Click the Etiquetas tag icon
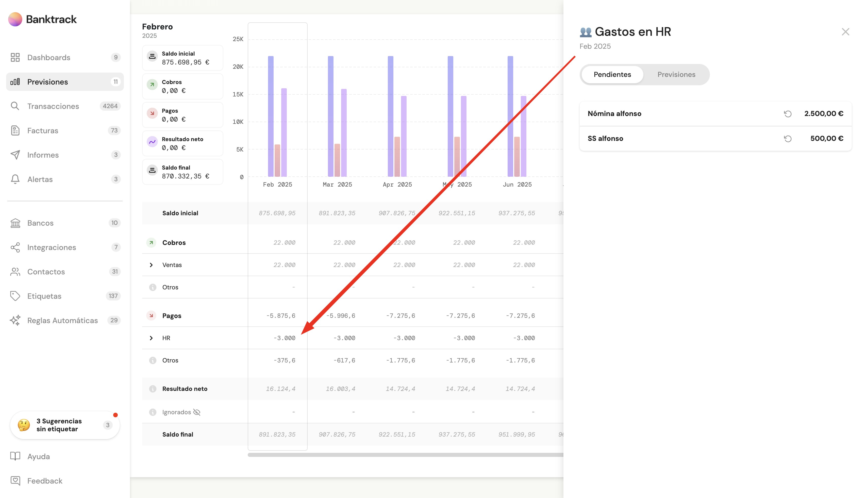The image size is (868, 498). click(15, 296)
